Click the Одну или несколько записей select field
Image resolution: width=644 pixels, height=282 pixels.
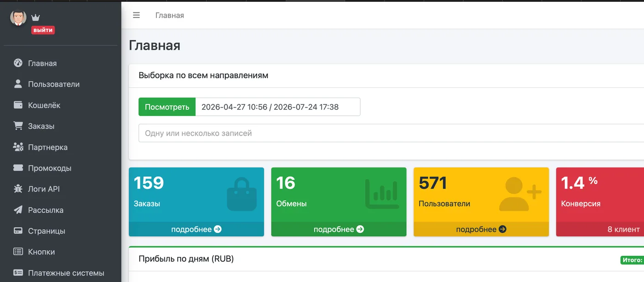point(391,133)
